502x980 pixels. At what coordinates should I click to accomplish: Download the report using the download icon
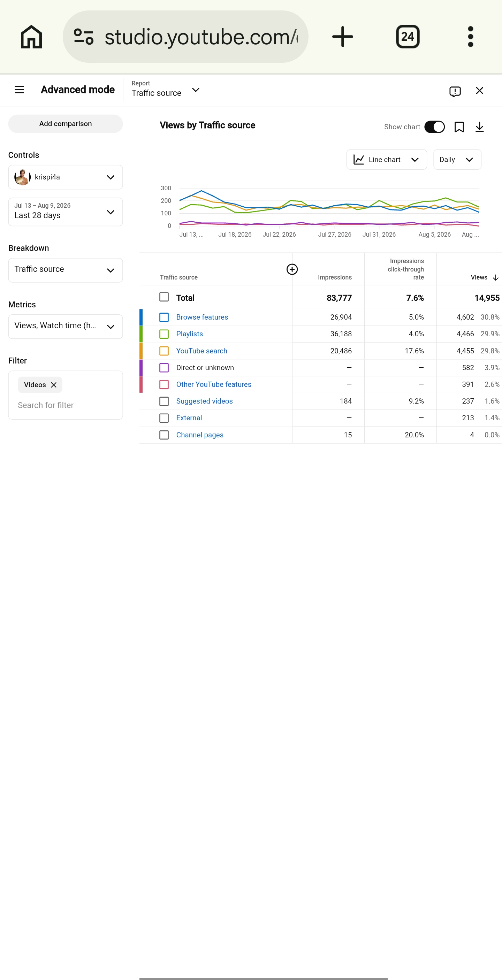click(480, 127)
